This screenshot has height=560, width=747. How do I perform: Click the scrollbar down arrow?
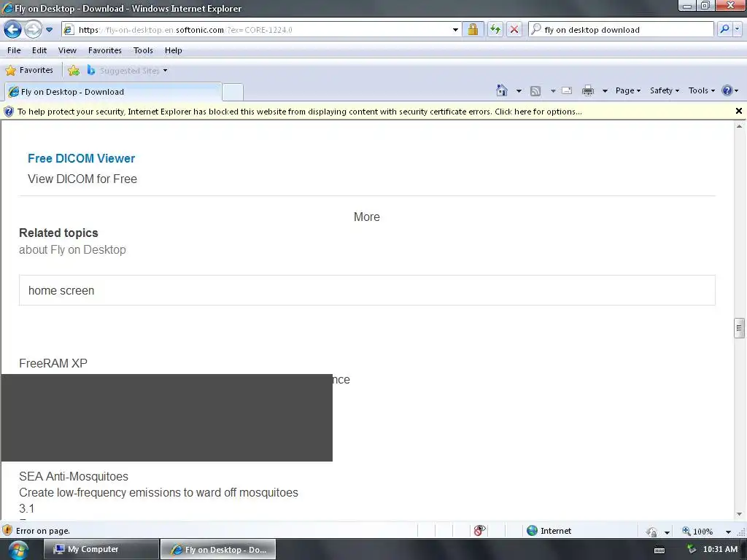[739, 514]
